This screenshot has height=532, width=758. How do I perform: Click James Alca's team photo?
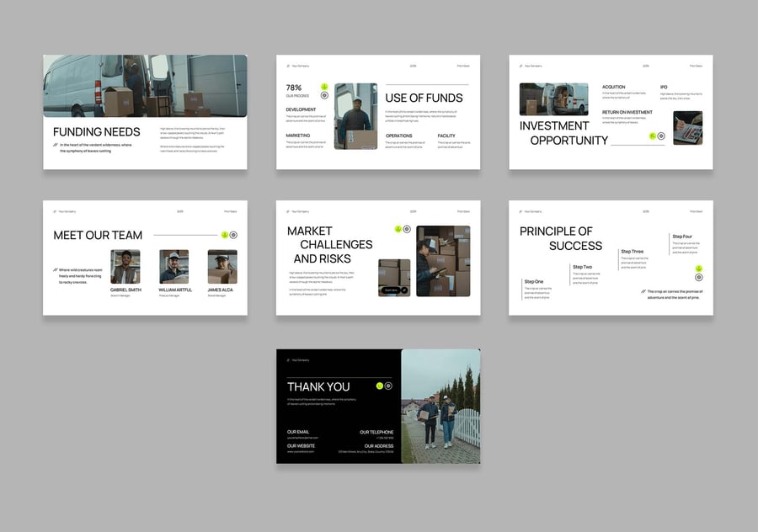tap(222, 266)
